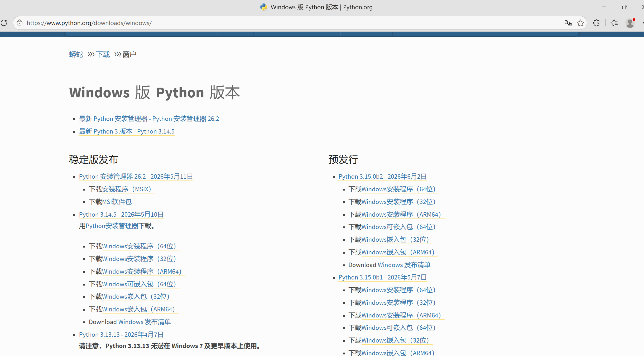Download 3.15.0b1 Windows可嵌入包 (64位)
This screenshot has height=356, width=644.
point(400,328)
